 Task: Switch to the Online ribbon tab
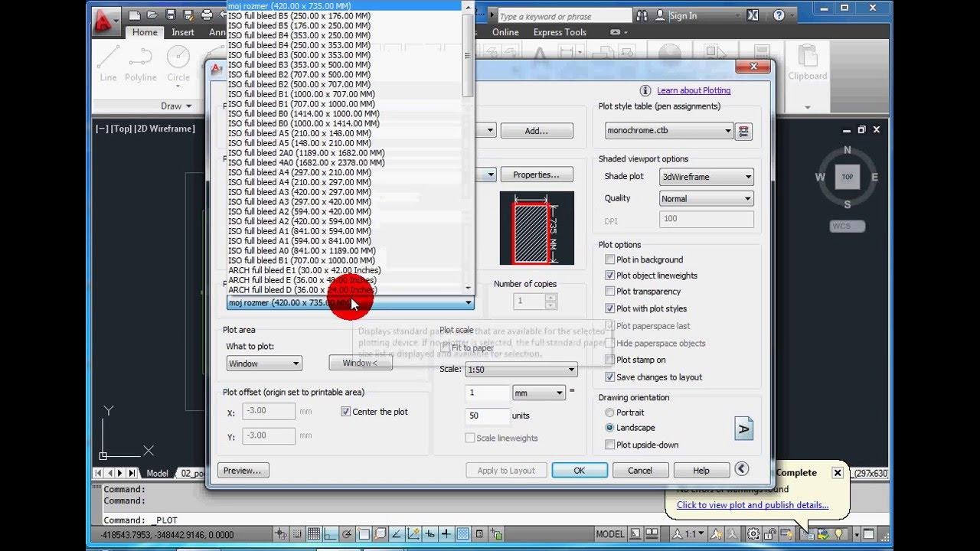[505, 32]
